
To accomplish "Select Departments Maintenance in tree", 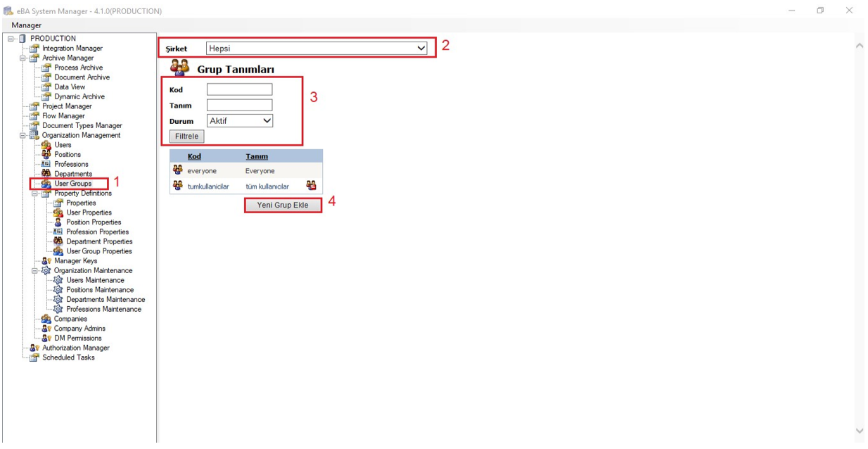I will pyautogui.click(x=106, y=300).
